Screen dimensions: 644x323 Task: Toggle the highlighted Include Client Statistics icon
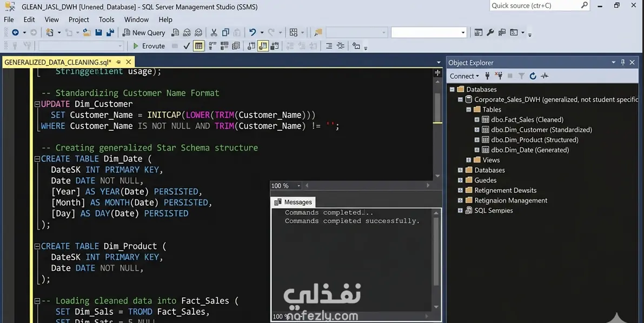click(x=263, y=46)
